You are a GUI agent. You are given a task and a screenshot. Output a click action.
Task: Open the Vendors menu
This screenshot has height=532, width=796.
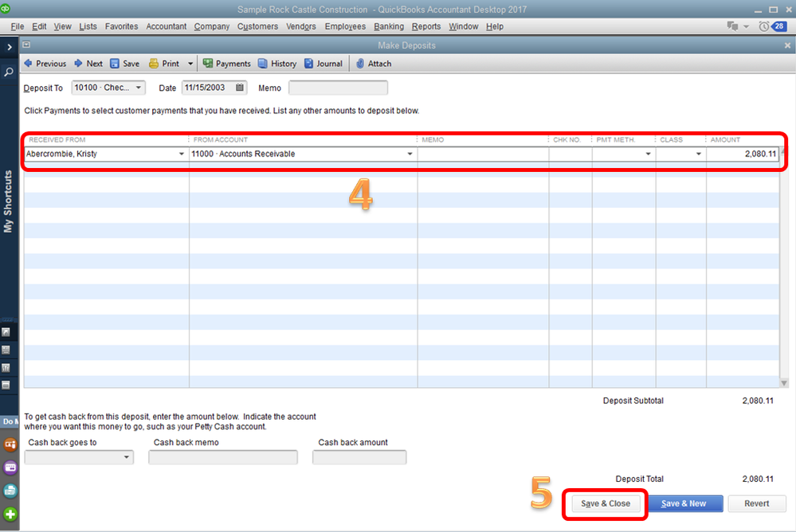coord(300,26)
